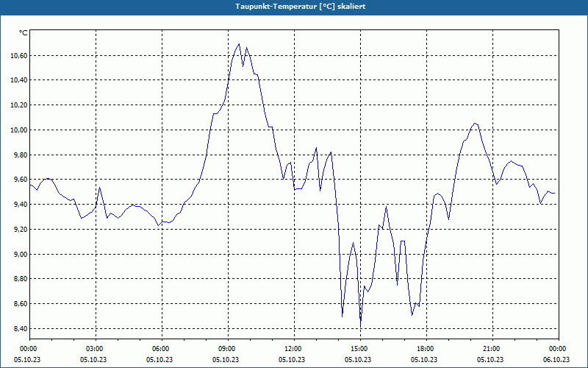Click the 06.10.23 date label
The width and height of the screenshot is (588, 368).
[x=556, y=359]
